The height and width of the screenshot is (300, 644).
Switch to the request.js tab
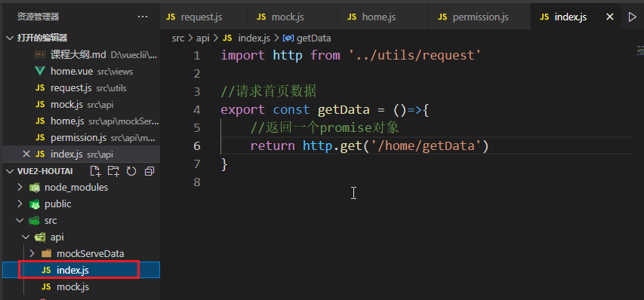(204, 17)
